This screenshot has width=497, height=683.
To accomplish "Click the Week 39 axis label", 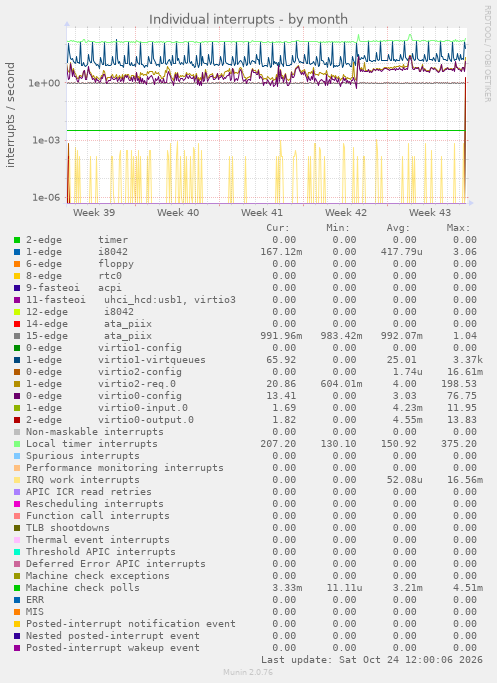I will pos(94,213).
